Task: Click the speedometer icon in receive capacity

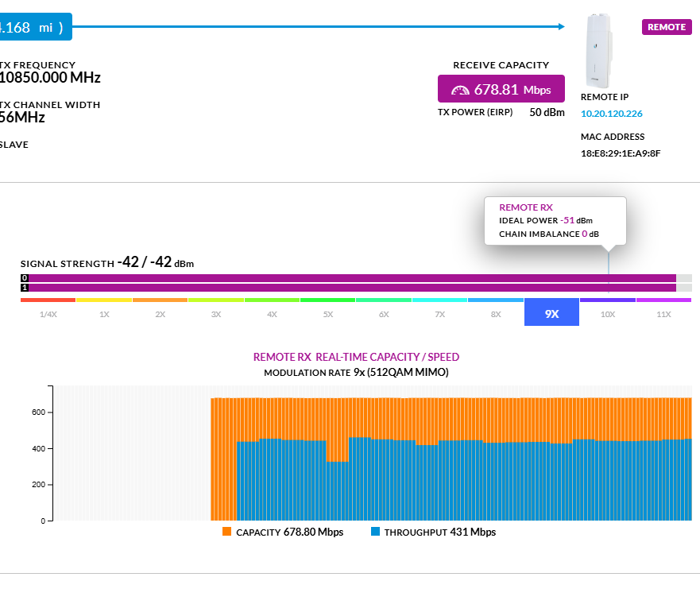Action: pos(461,90)
